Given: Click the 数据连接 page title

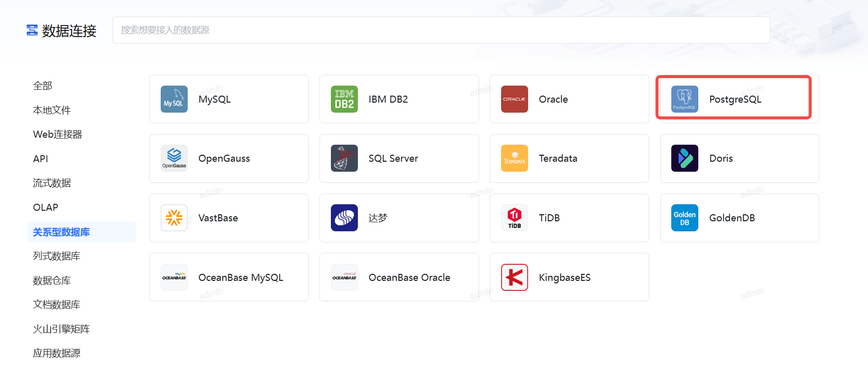Looking at the screenshot, I should point(69,31).
